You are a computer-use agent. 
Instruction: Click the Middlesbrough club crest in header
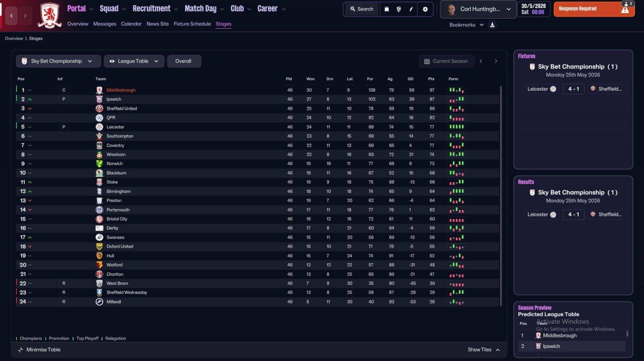[x=50, y=16]
